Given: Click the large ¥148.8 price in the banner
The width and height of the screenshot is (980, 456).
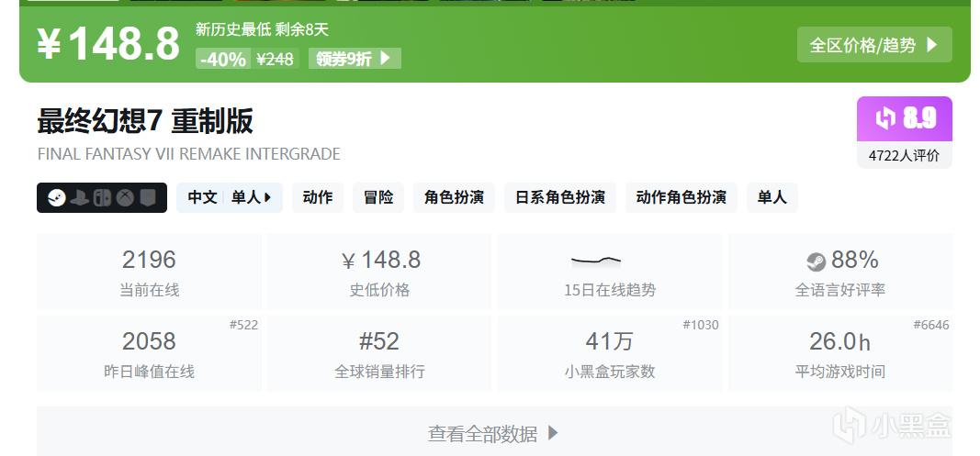Looking at the screenshot, I should 108,44.
